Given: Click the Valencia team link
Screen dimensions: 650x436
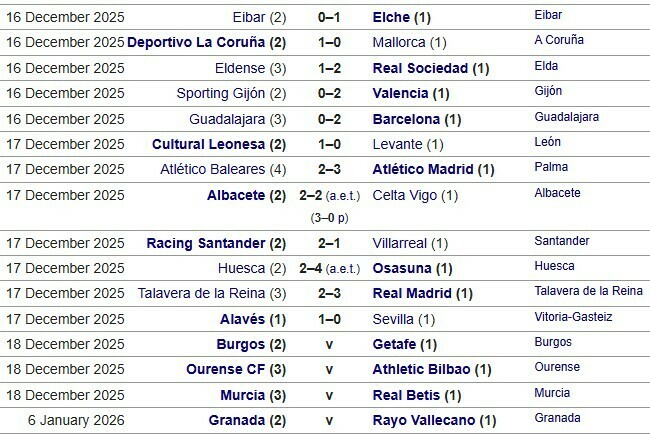Looking at the screenshot, I should [400, 93].
